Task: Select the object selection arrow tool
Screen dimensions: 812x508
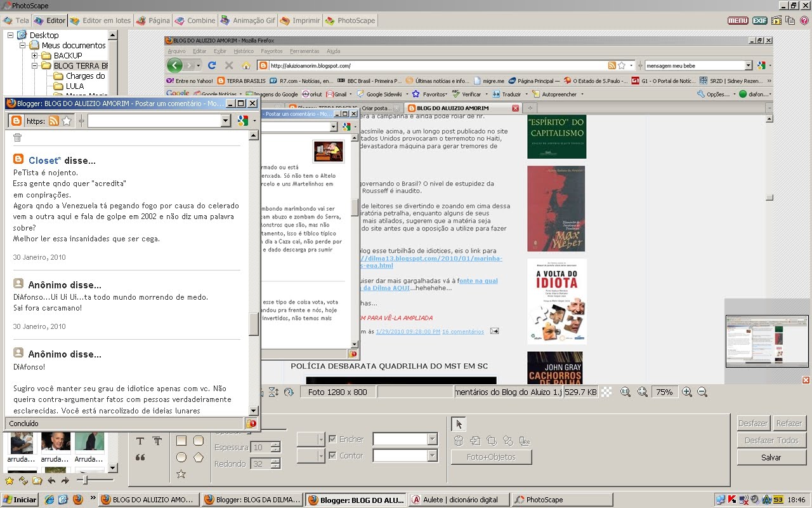Action: coord(459,424)
